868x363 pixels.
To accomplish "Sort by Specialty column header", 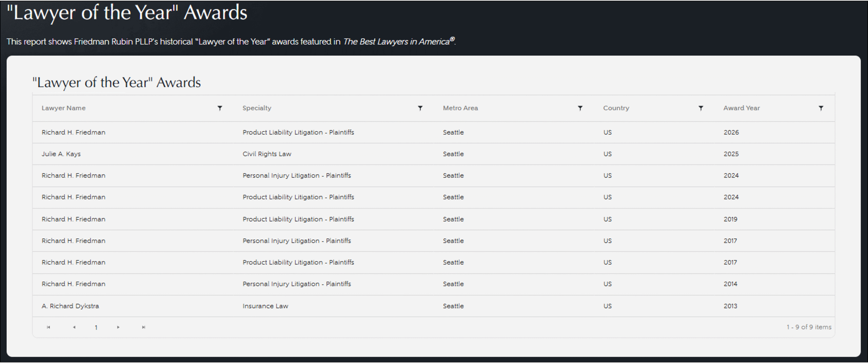I will 257,108.
